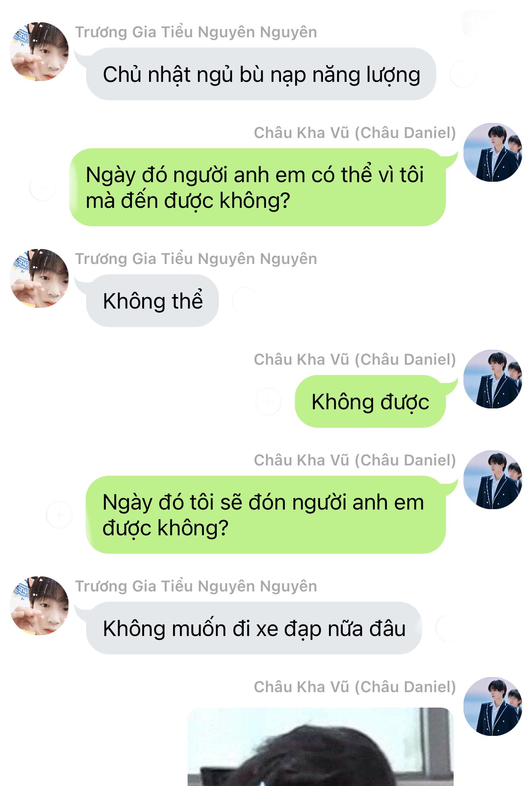Select the 'Không được' green bubble
The image size is (532, 786).
pos(370,402)
